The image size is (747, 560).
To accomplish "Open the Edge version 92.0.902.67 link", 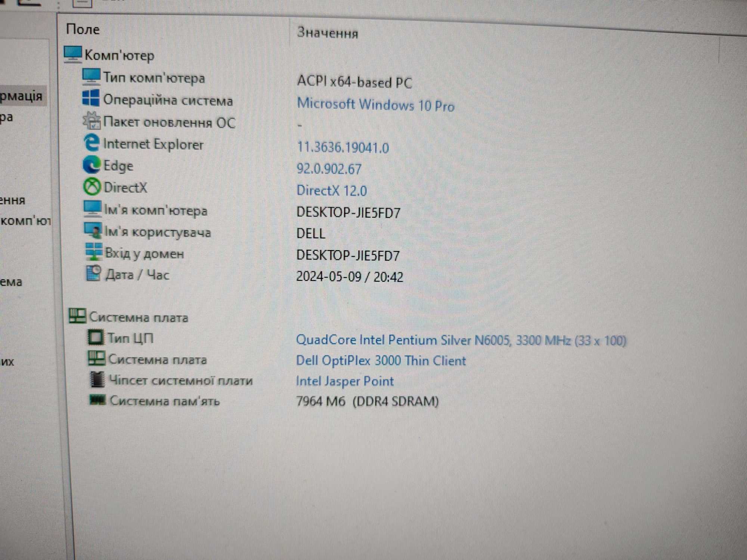I will click(329, 169).
